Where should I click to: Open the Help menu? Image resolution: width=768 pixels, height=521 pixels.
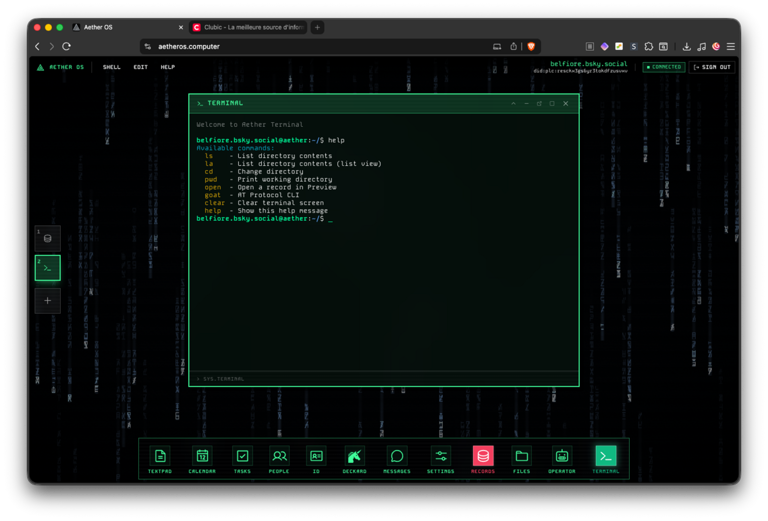click(168, 67)
